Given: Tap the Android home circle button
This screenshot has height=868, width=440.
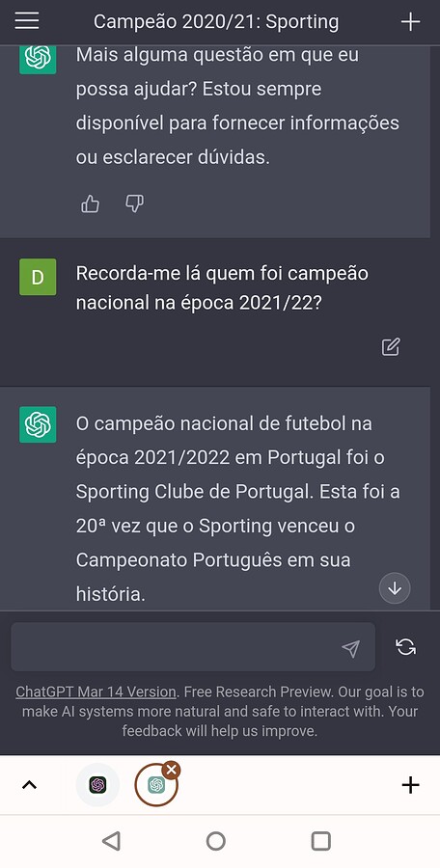Looking at the screenshot, I should point(215,841).
